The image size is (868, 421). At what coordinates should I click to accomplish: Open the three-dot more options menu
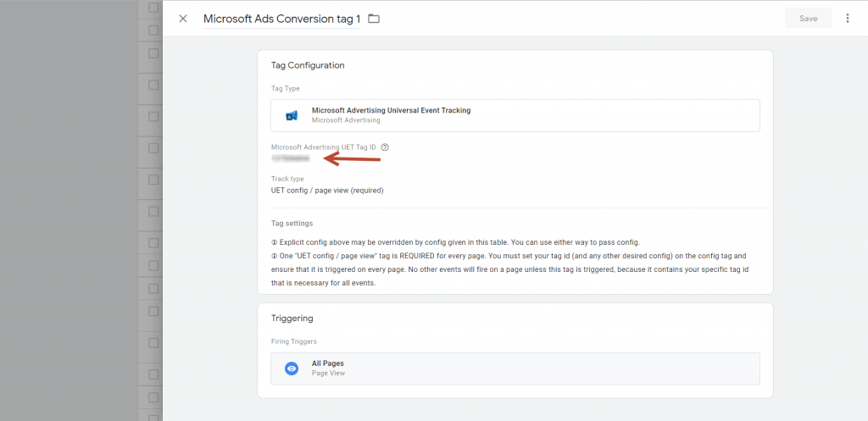click(x=848, y=19)
